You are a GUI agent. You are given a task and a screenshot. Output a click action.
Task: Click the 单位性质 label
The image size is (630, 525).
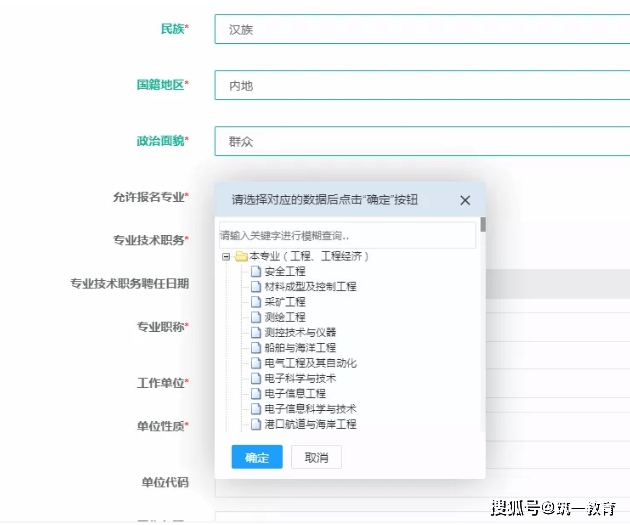click(163, 426)
